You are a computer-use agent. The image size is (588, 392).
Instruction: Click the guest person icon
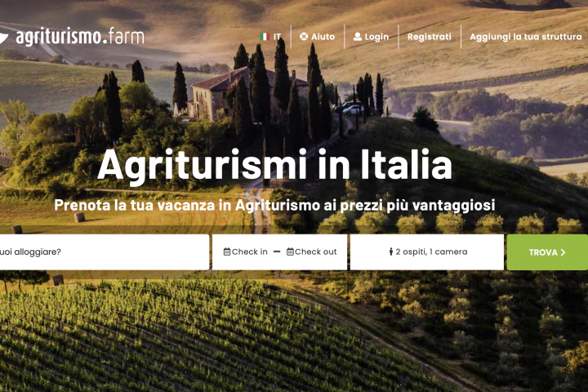click(391, 252)
